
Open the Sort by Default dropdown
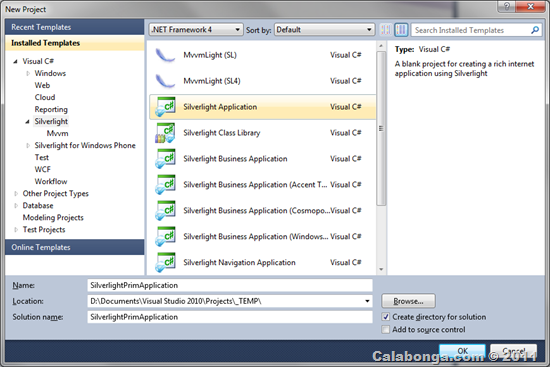pyautogui.click(x=324, y=30)
